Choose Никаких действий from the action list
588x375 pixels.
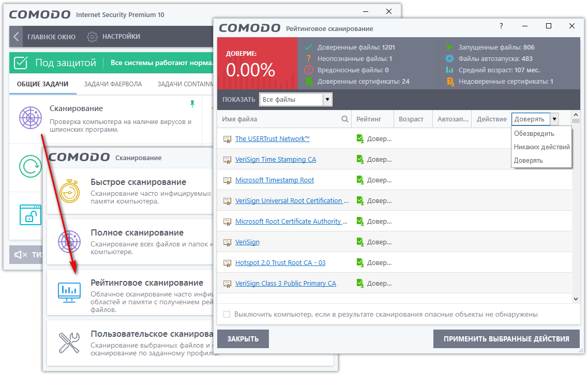[541, 147]
